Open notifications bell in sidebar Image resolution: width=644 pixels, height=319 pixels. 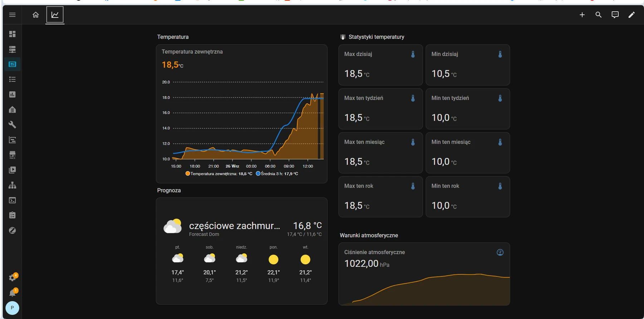(x=13, y=293)
